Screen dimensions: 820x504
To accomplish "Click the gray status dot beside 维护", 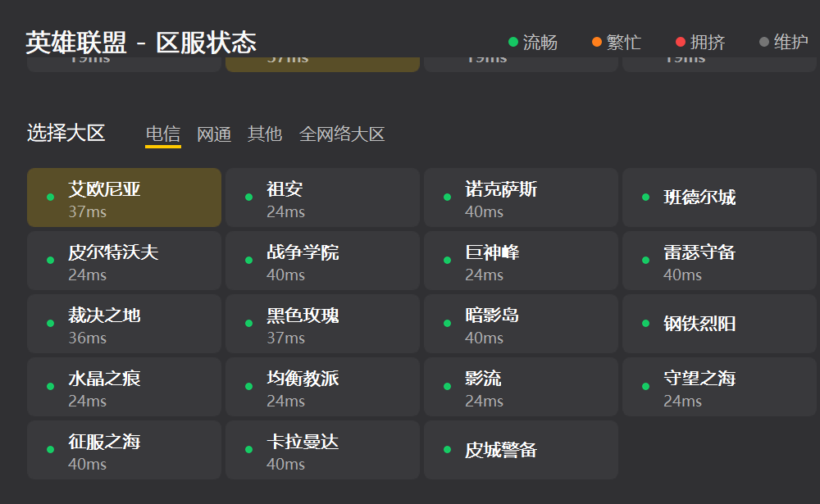I will pyautogui.click(x=764, y=42).
